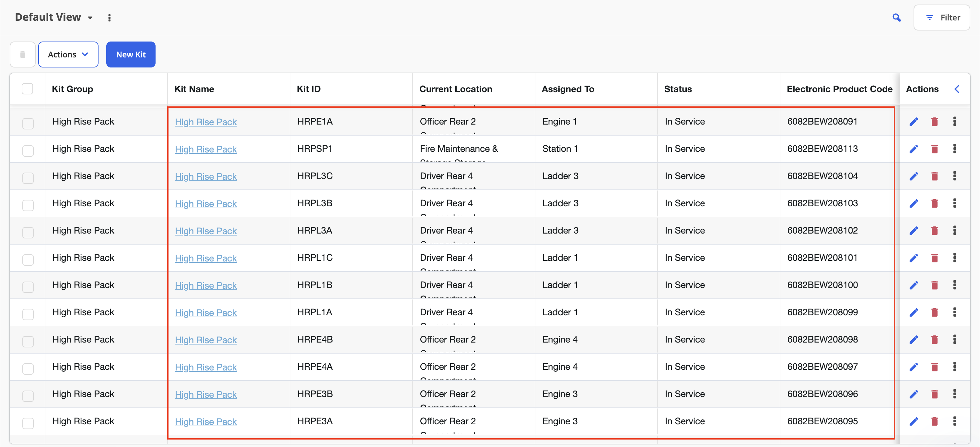Delete kit HRPE4B with trash icon
The height and width of the screenshot is (447, 980).
(934, 340)
